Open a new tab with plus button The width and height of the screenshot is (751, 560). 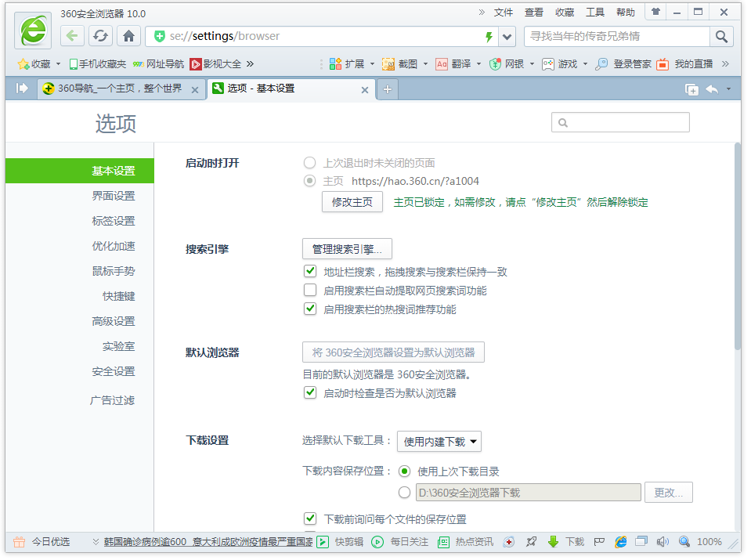point(387,89)
